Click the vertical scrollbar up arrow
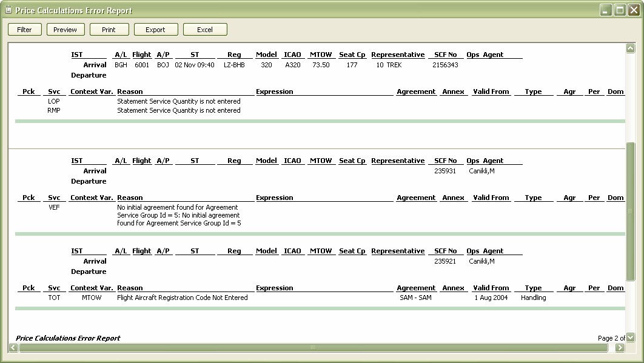Screen dimensions: 644x363 631,48
